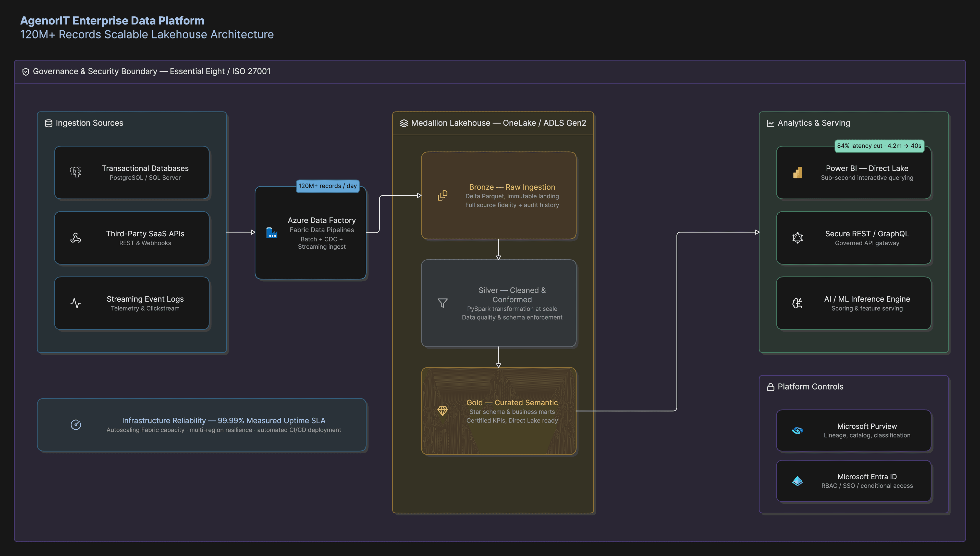Click the 120M+ records / day badge
The width and height of the screenshot is (980, 556).
pyautogui.click(x=327, y=186)
